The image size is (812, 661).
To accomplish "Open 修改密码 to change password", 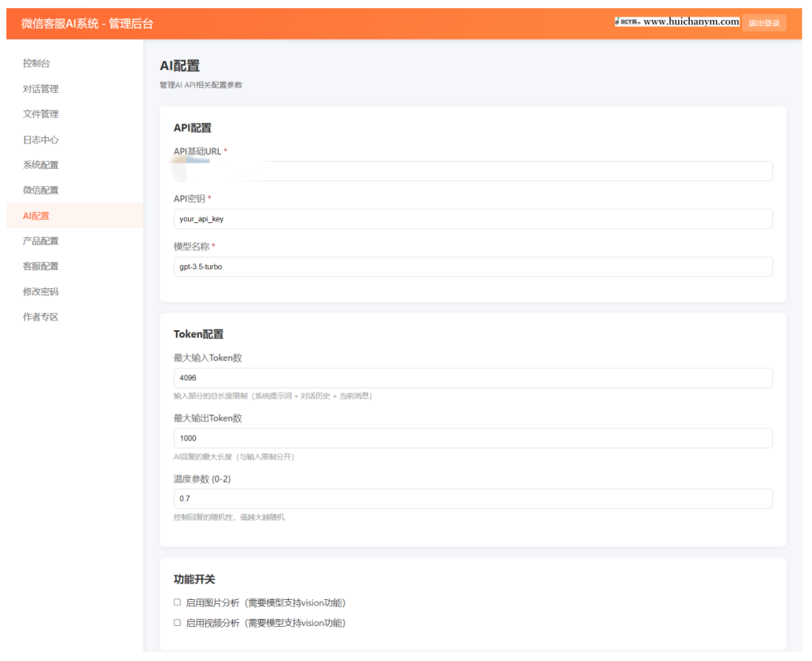I will [x=40, y=291].
